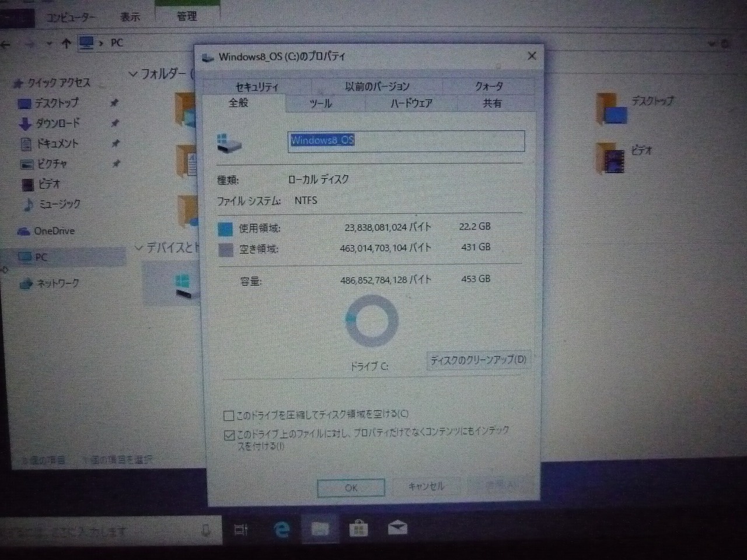
Task: Open the クォータ tab
Action: (x=488, y=86)
